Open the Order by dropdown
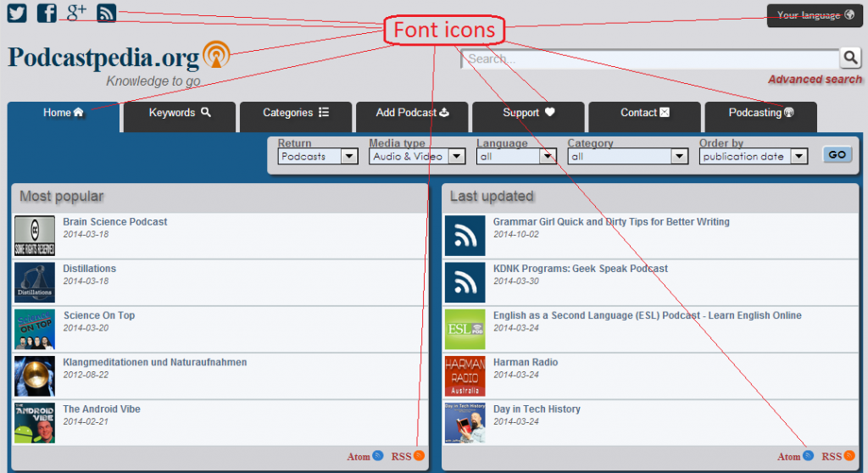This screenshot has width=868, height=473. 753,156
